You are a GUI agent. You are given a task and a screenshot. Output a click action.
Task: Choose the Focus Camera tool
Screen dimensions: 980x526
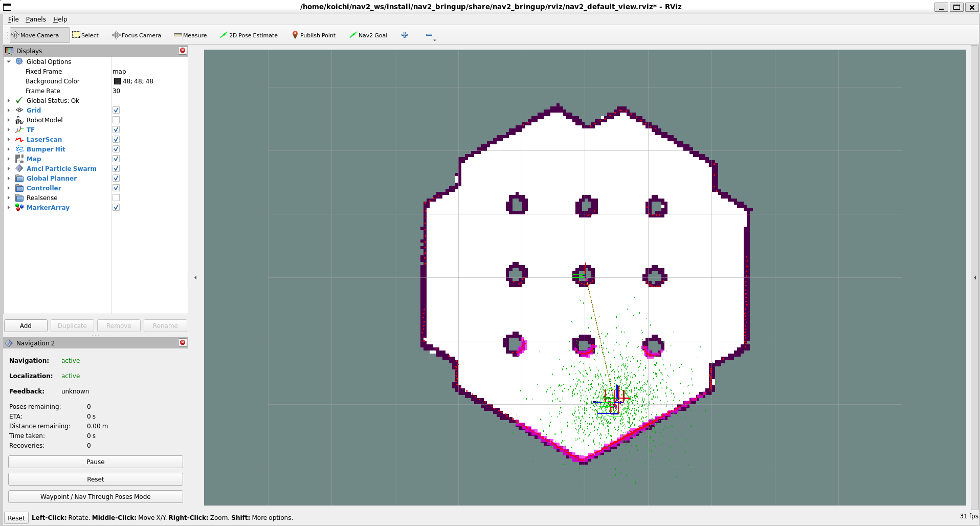click(x=137, y=35)
